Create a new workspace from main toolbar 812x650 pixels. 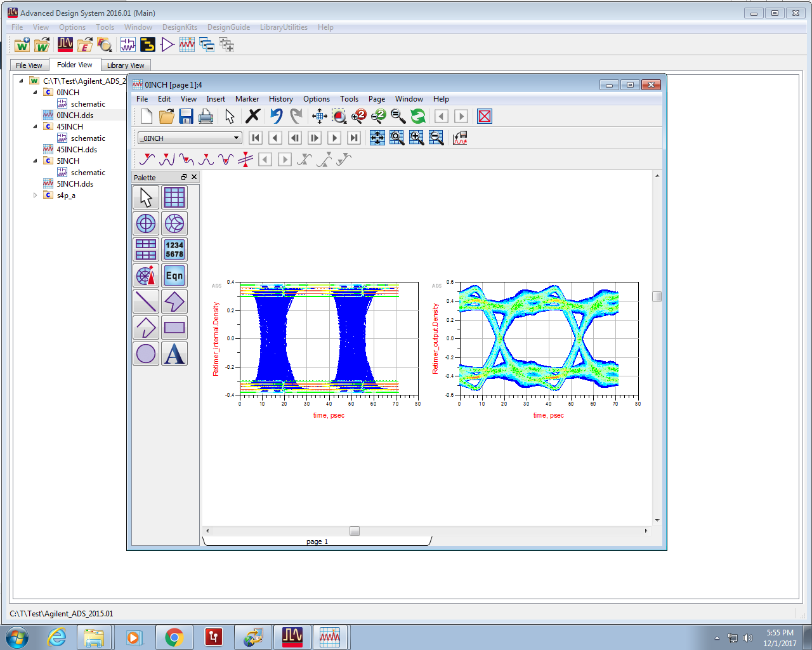[22, 44]
